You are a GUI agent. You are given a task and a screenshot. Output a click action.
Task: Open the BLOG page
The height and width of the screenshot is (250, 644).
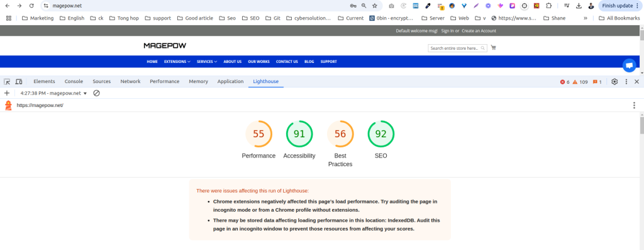[x=309, y=62]
